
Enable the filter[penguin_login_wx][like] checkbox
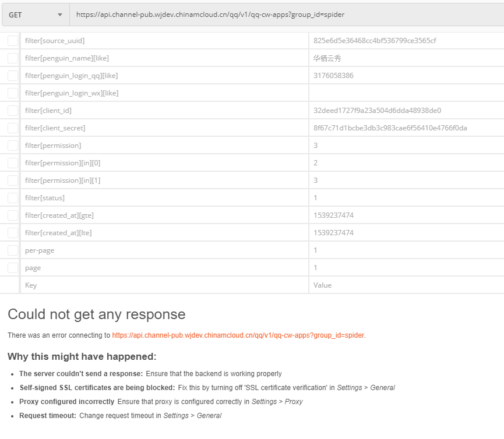(13, 93)
